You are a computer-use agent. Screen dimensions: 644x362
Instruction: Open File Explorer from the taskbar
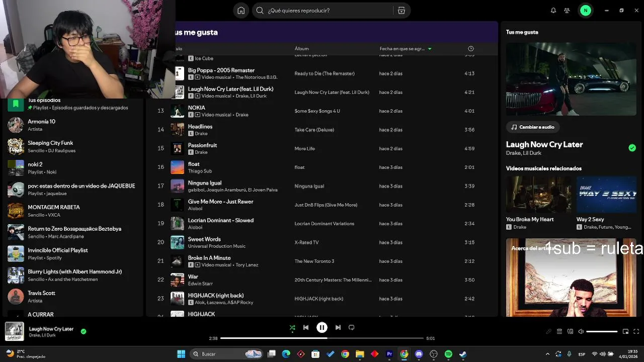click(x=360, y=354)
